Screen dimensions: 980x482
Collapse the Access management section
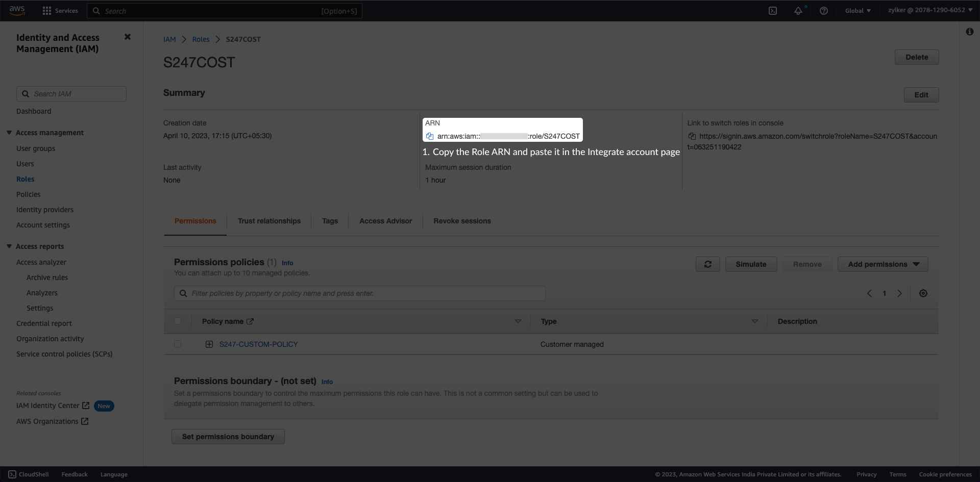(9, 133)
